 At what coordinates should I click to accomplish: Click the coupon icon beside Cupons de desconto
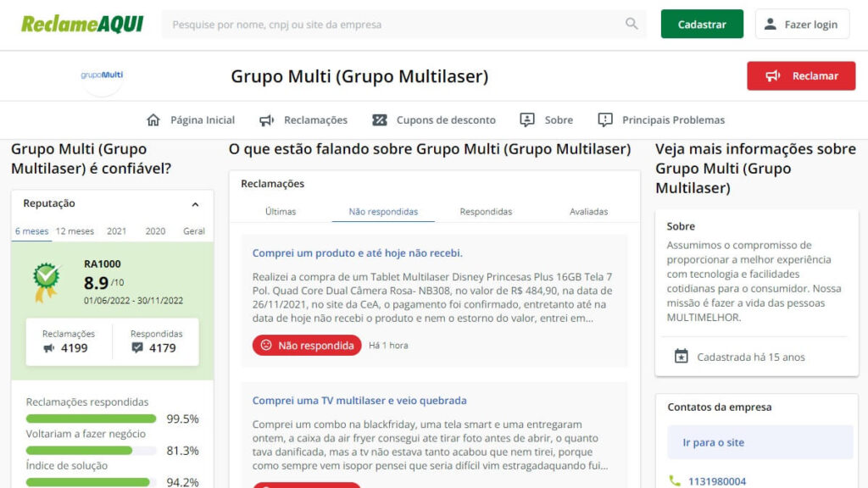coord(380,120)
